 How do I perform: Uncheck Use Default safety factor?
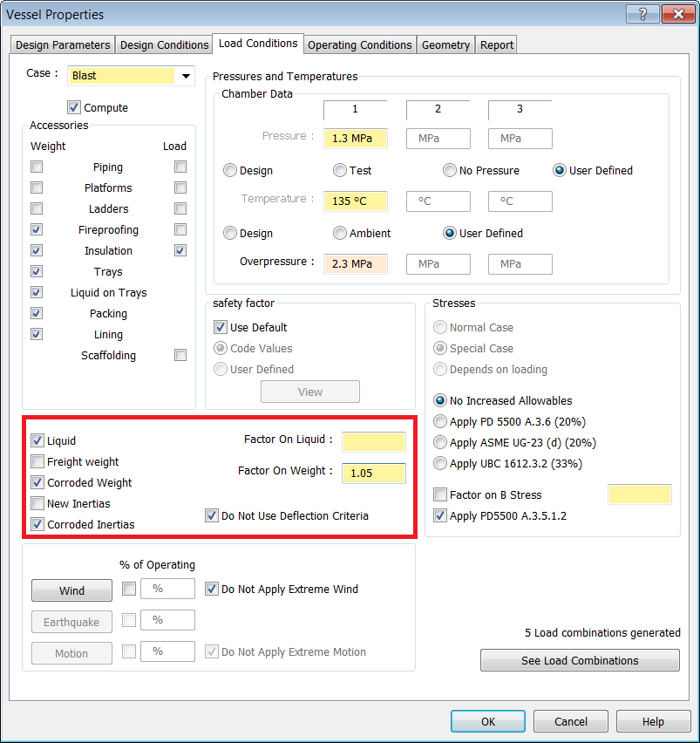pyautogui.click(x=221, y=327)
